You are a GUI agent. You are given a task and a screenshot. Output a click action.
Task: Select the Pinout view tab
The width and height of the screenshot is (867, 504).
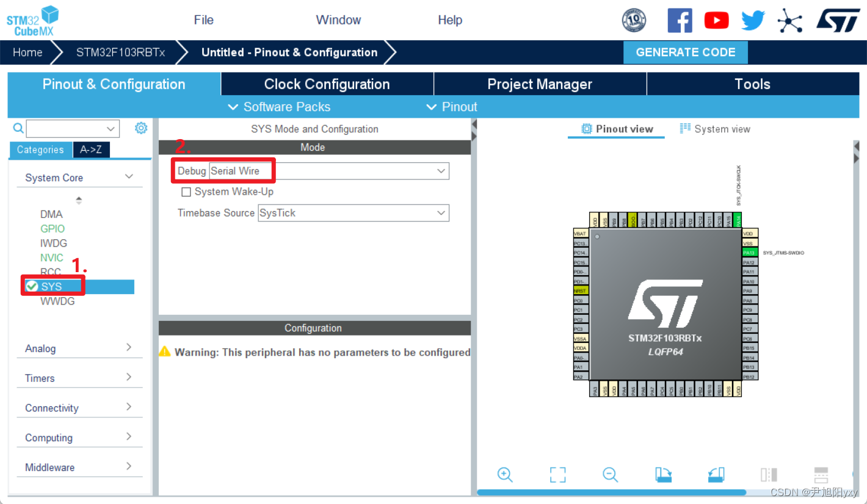[617, 129]
